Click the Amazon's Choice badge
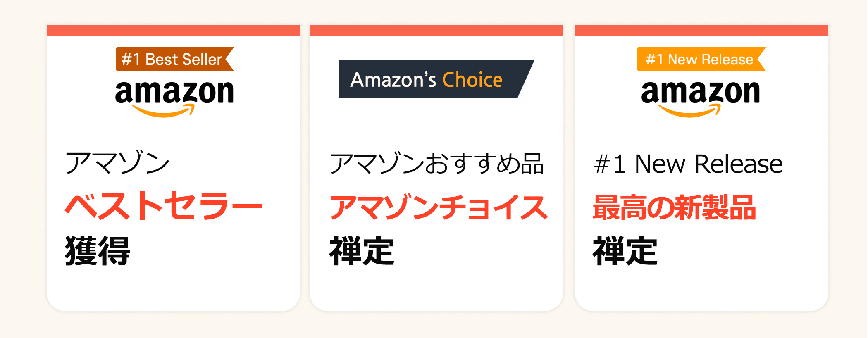The height and width of the screenshot is (338, 868). point(434,79)
